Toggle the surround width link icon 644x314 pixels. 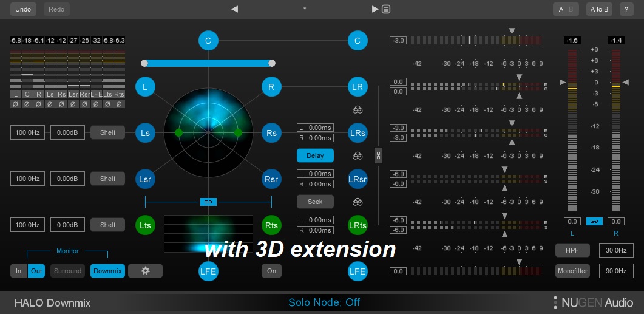[x=208, y=202]
